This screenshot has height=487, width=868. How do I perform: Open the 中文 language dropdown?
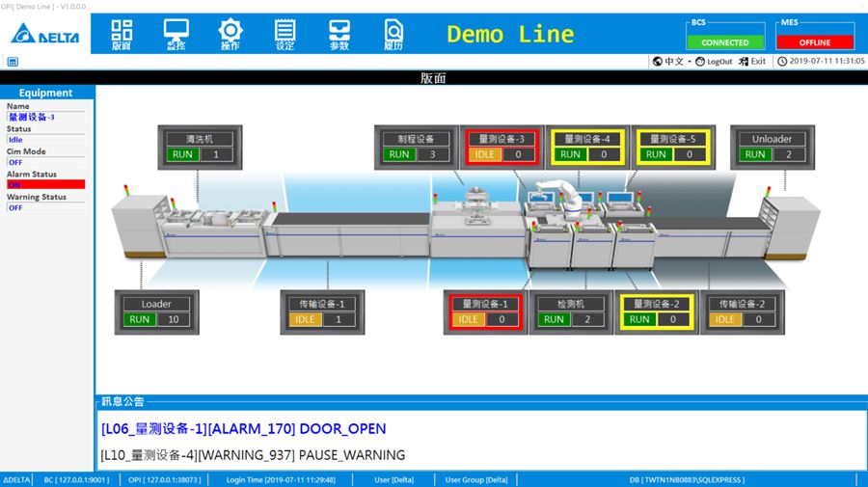pyautogui.click(x=672, y=62)
